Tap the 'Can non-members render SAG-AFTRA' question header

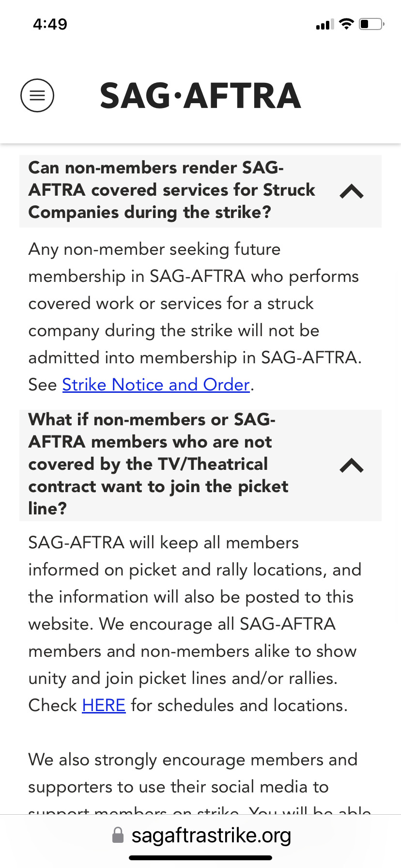(x=200, y=191)
